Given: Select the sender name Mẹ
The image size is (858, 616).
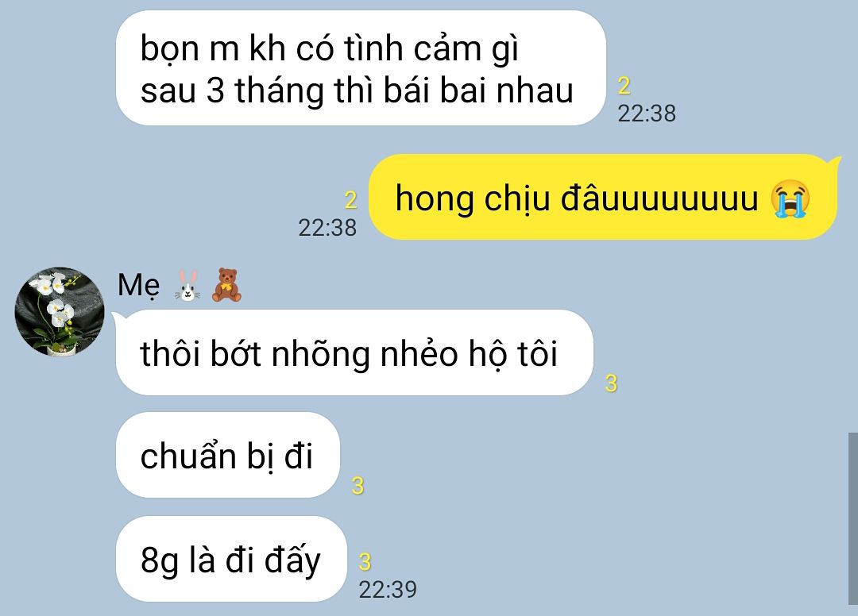Looking at the screenshot, I should click(x=138, y=285).
